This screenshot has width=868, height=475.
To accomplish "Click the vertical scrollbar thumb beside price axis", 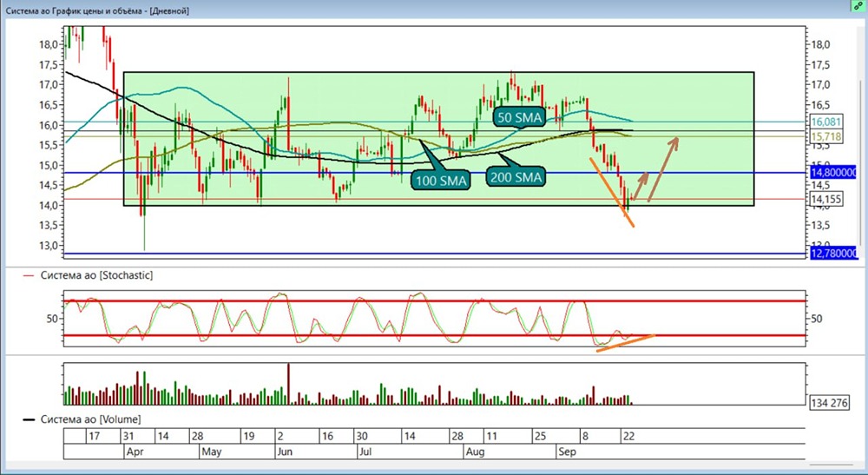I will click(859, 162).
